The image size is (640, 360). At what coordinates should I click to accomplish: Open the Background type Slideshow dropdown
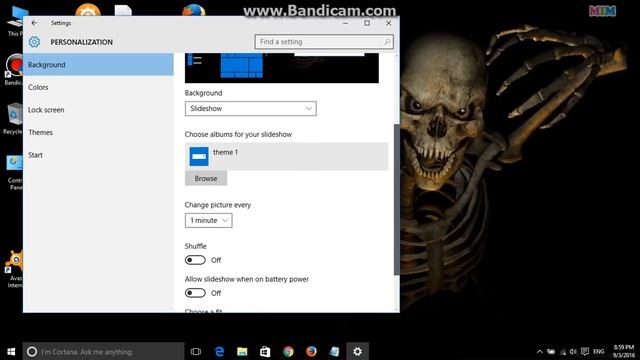coord(251,109)
